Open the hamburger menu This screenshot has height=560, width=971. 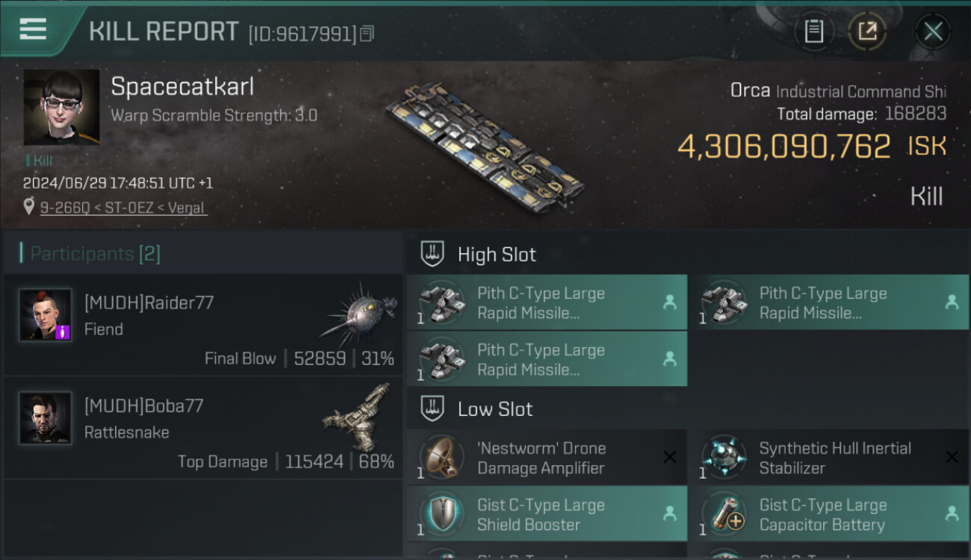(x=34, y=30)
